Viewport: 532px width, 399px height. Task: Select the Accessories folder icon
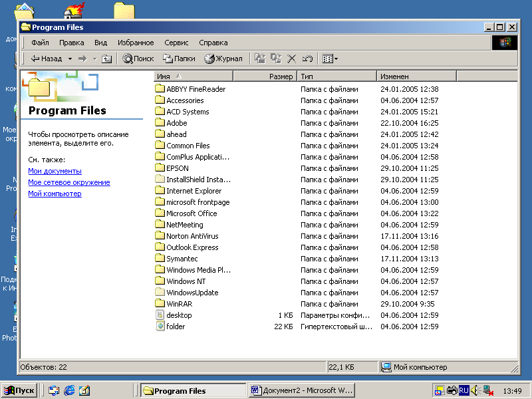coord(160,100)
